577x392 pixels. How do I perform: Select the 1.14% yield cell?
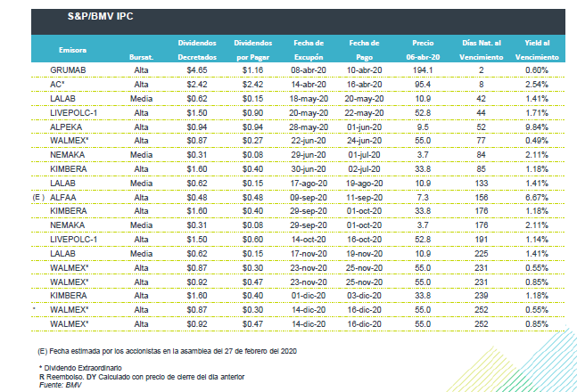tap(537, 240)
